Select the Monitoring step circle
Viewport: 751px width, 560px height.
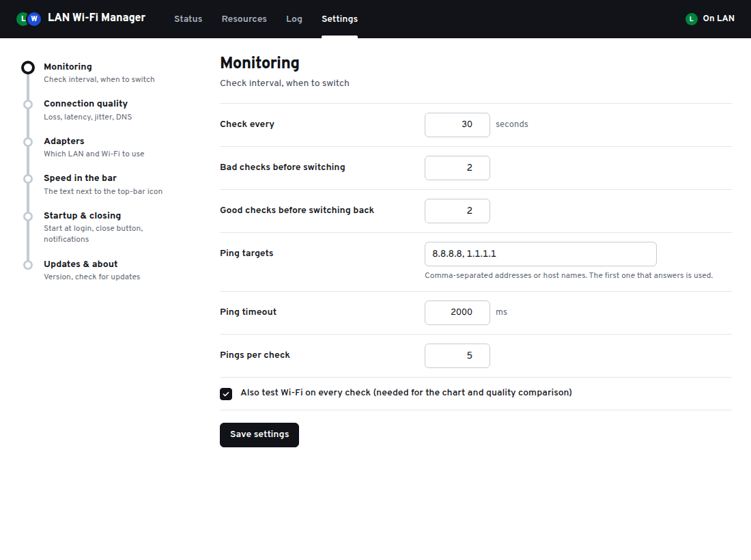28,68
